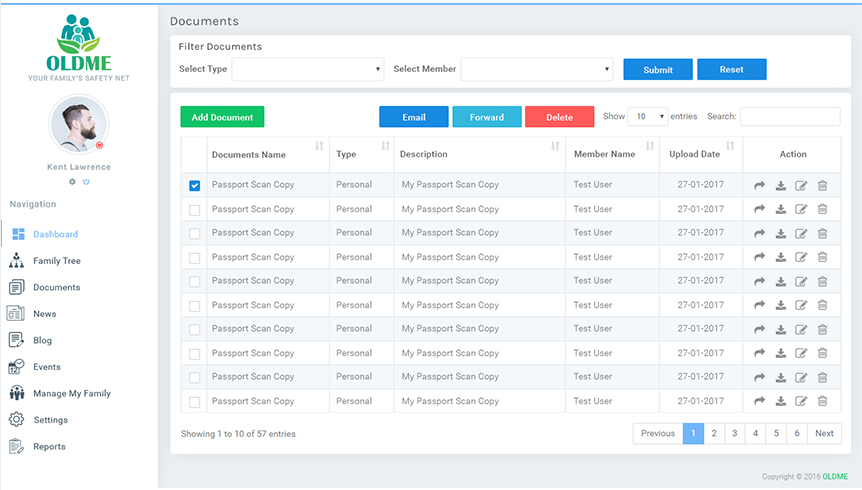Sort by Member Name column arrows
The width and height of the screenshot is (862, 490).
point(650,146)
